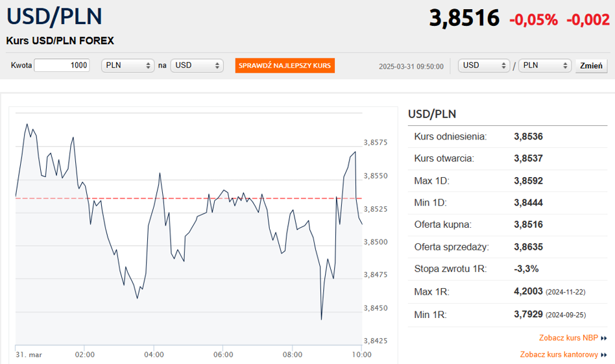Click the 04:00 label on chart time axis

[154, 354]
